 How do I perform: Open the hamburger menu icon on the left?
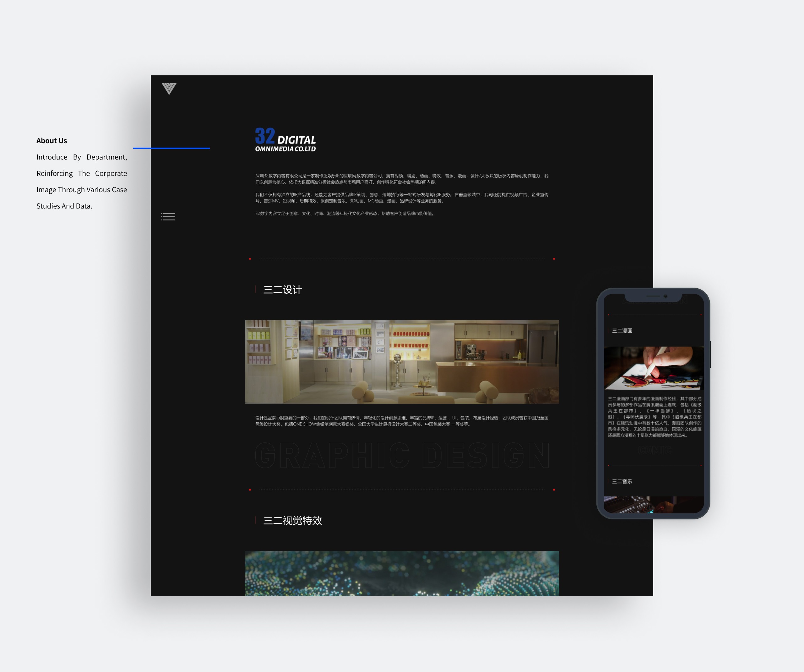168,217
